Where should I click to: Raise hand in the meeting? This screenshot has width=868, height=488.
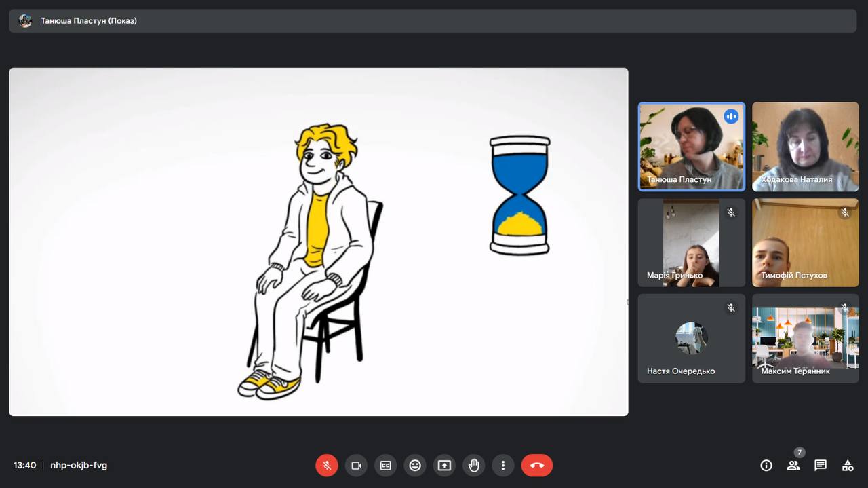pos(474,466)
